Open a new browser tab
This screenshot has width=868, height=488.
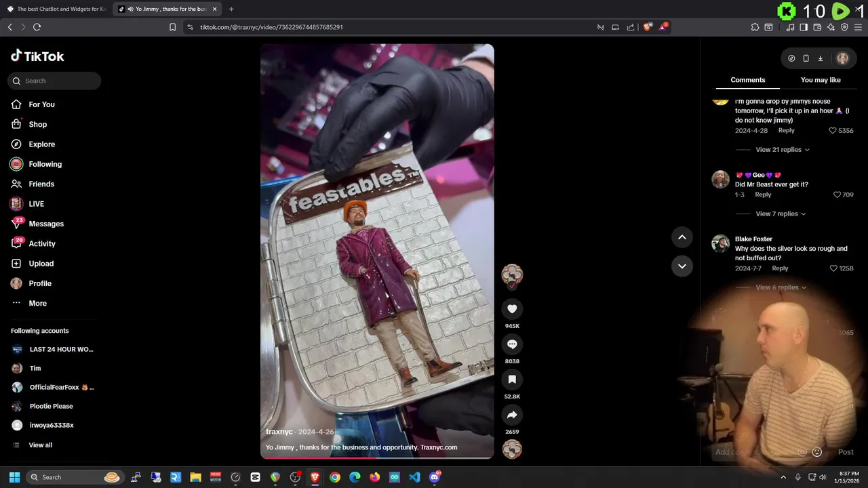coord(231,9)
